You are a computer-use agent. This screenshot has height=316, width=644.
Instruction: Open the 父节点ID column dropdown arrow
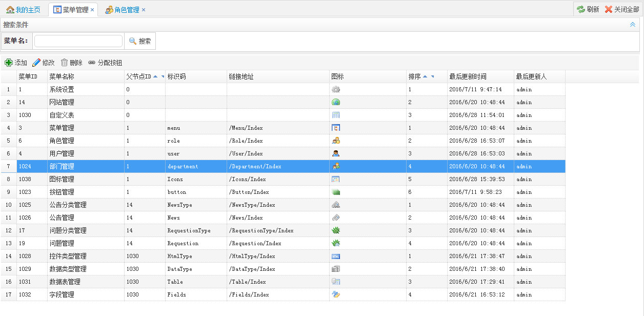point(163,77)
